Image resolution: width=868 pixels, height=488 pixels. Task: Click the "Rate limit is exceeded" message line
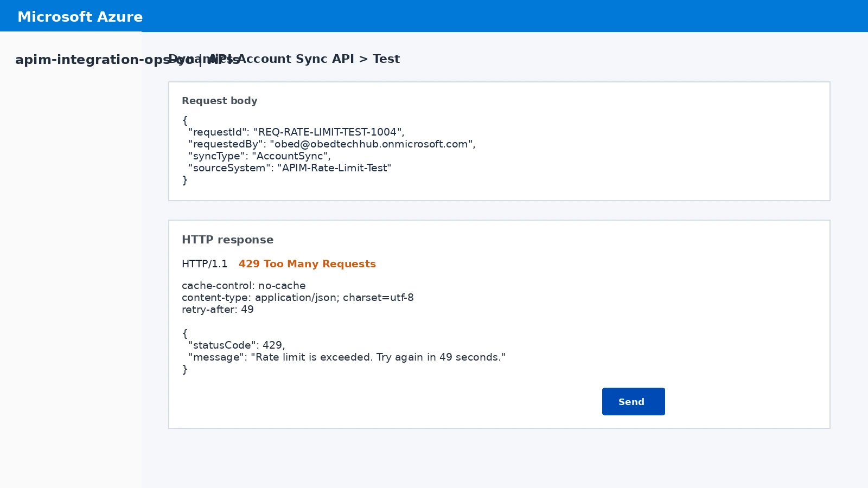click(347, 357)
